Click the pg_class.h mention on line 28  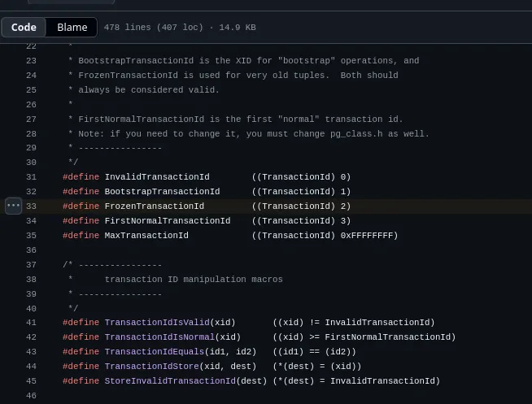pyautogui.click(x=356, y=134)
